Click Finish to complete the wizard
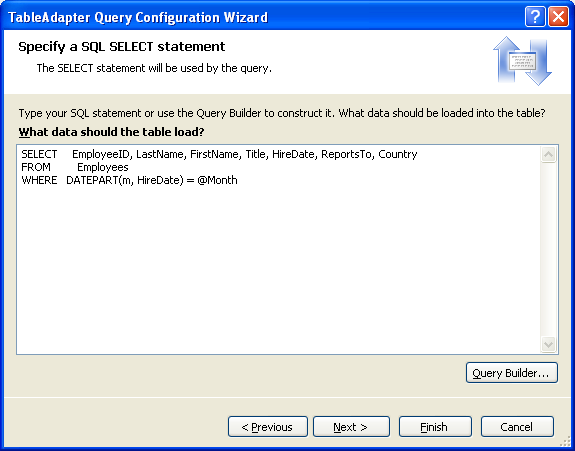 [435, 427]
